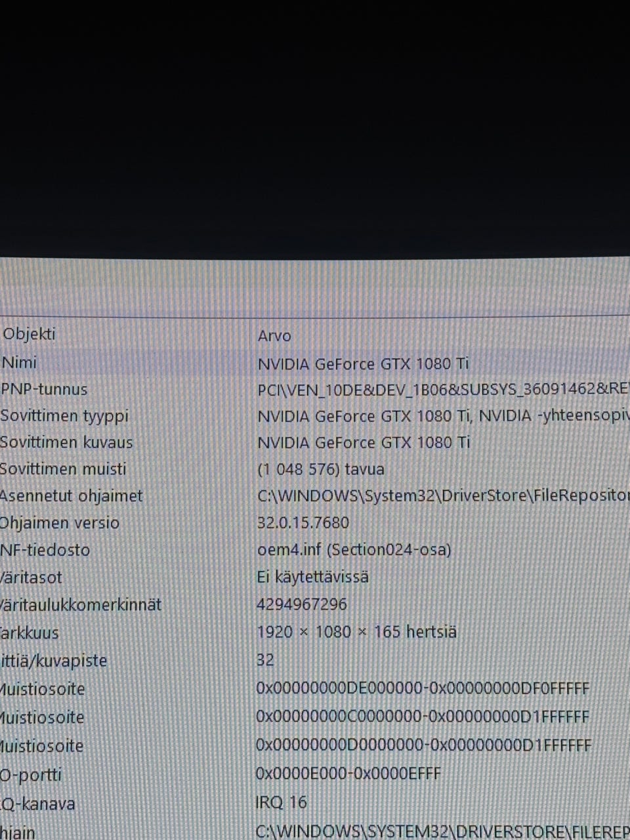Click the 1920 × 1080 × 165 hertsiä value
The image size is (630, 840).
coord(356,632)
